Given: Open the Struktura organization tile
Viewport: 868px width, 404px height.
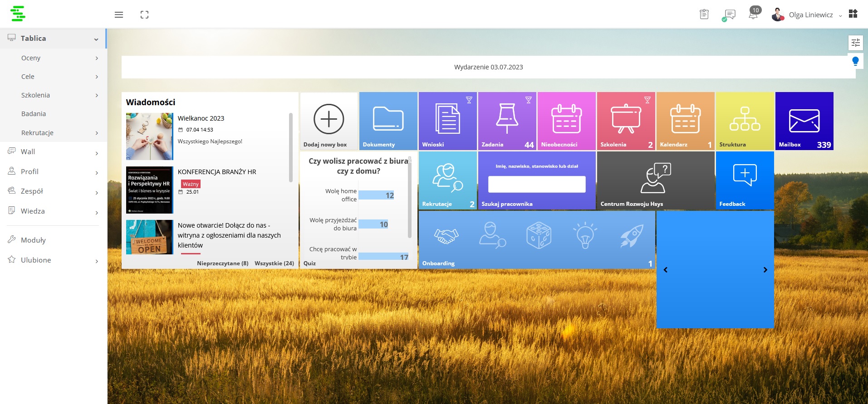Looking at the screenshot, I should coord(745,121).
